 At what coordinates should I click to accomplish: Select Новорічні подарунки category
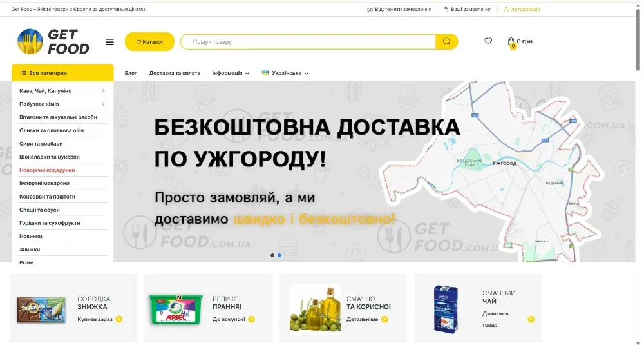[x=47, y=170]
